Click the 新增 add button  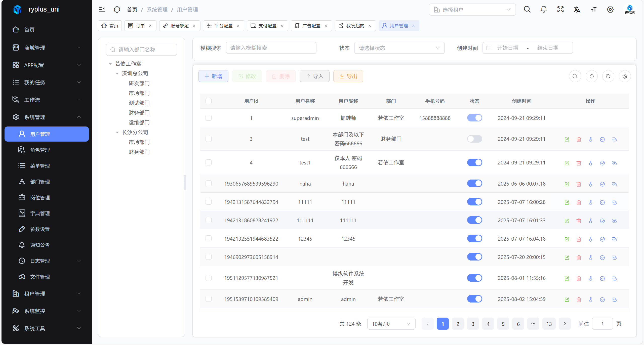pyautogui.click(x=213, y=76)
